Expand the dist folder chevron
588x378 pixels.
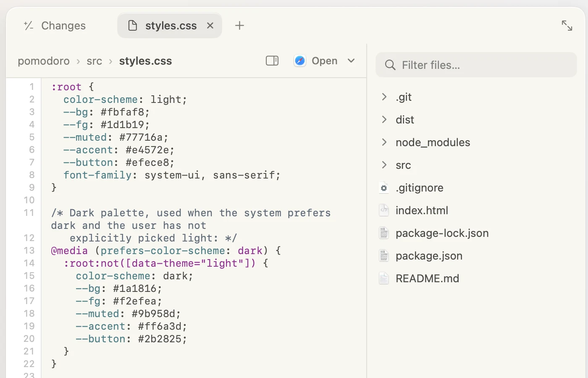pos(384,120)
